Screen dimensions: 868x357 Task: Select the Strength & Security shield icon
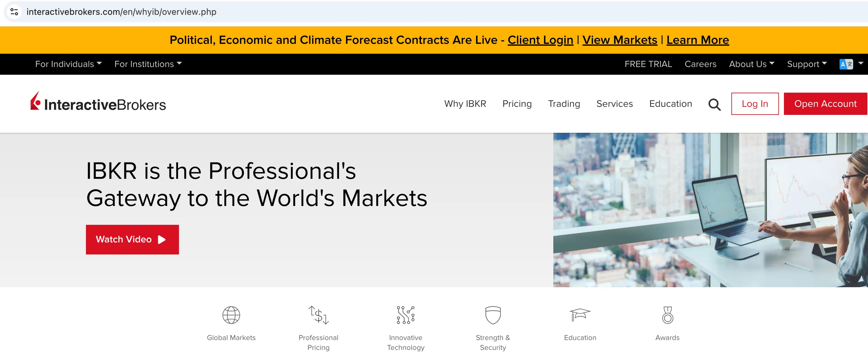pos(493,315)
